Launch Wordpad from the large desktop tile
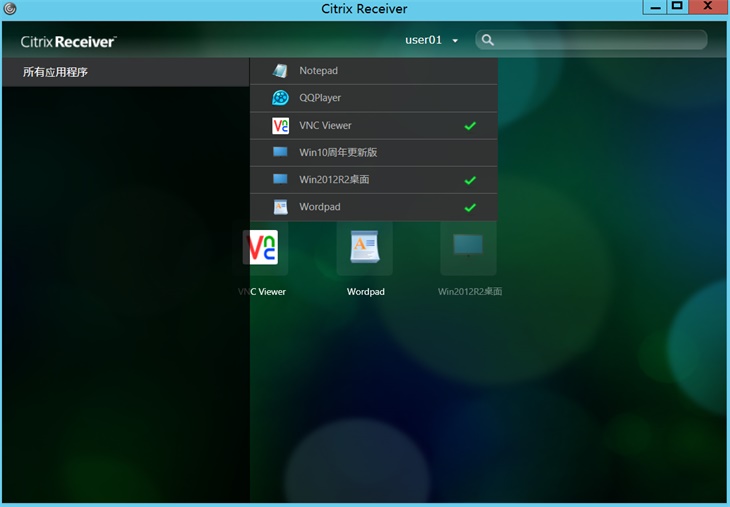730x507 pixels. coord(365,247)
